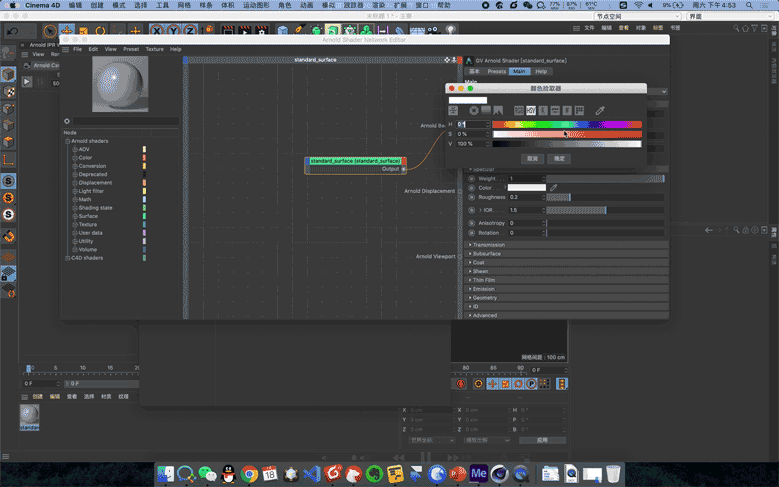Click 取消 cancel button in color picker
The height and width of the screenshot is (487, 779).
point(532,159)
